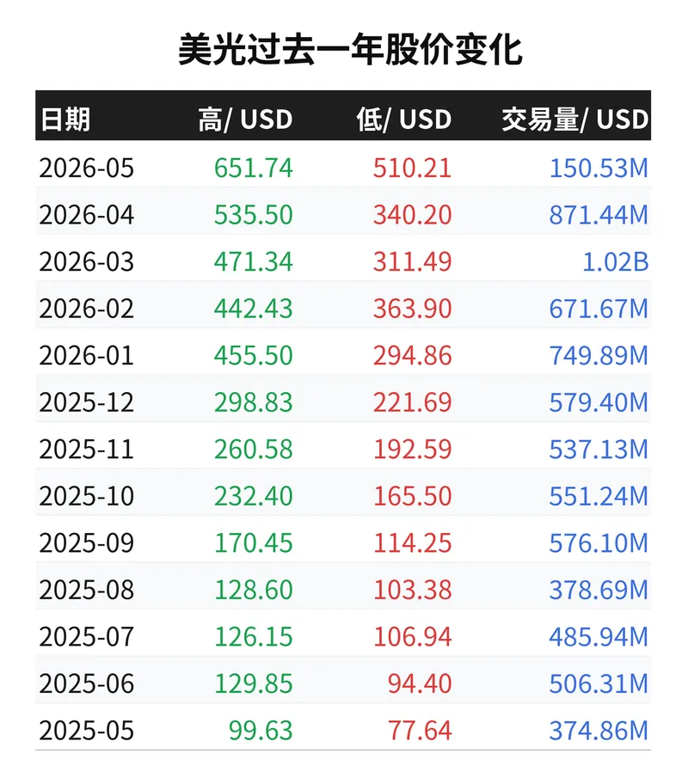Click the 低/ USD column header
This screenshot has width=688, height=784.
click(x=404, y=119)
